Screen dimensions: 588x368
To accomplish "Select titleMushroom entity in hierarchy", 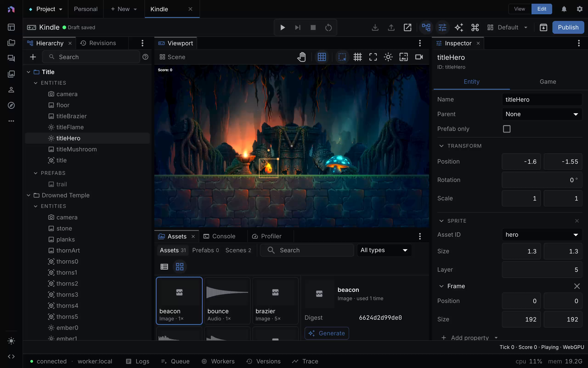I will [87, 149].
